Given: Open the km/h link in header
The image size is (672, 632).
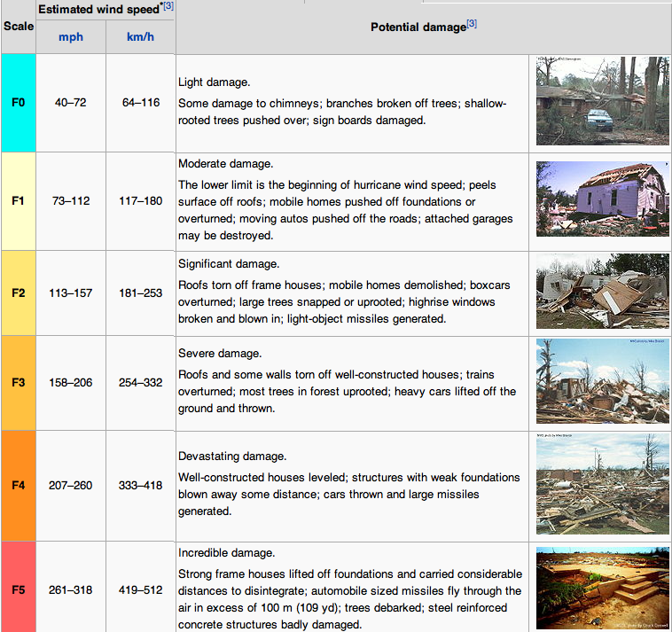Looking at the screenshot, I should (140, 37).
